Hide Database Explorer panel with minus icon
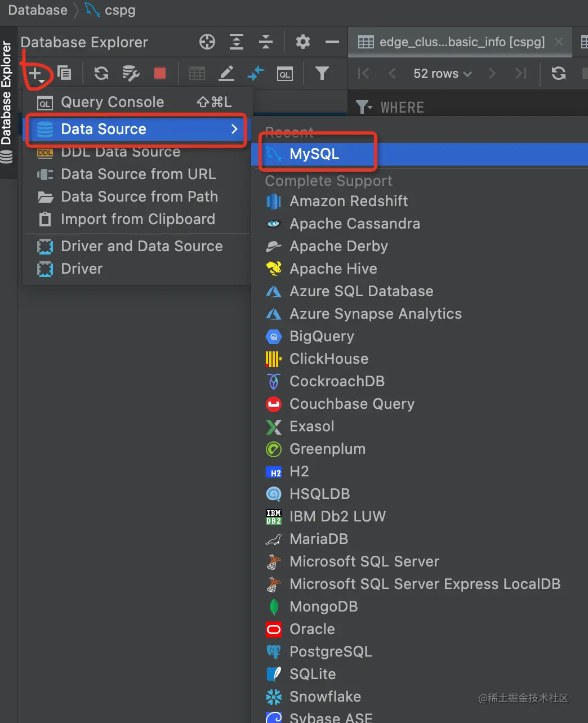The image size is (588, 723). [x=332, y=42]
